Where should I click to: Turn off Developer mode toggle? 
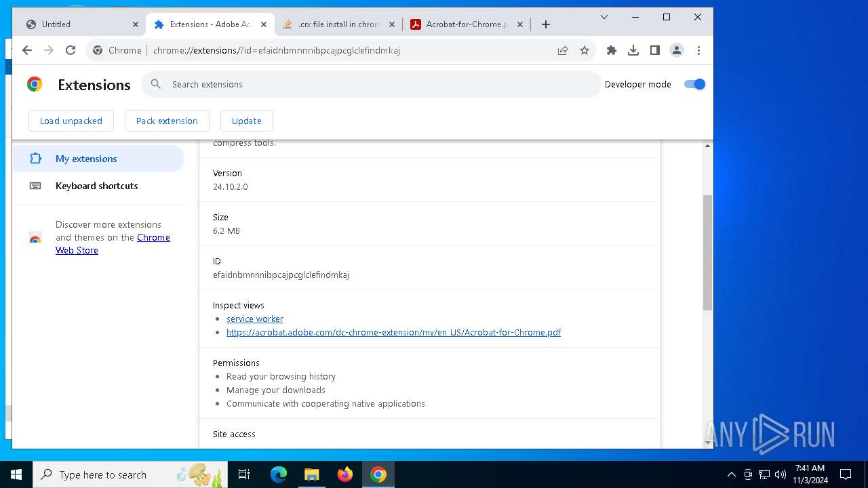[695, 84]
